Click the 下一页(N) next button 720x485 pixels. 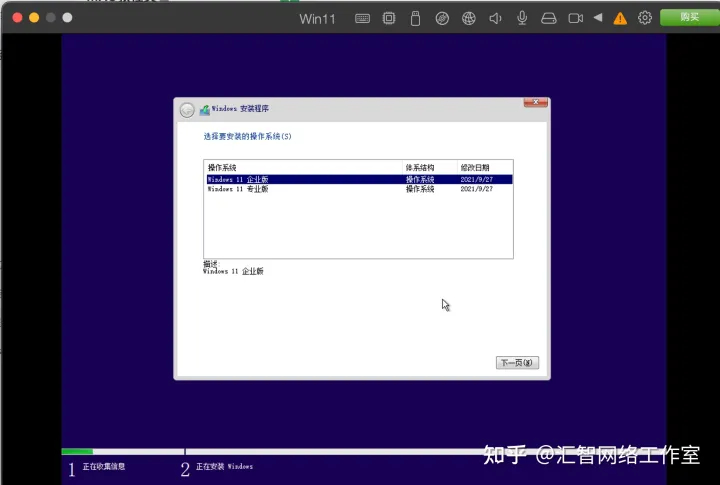[x=517, y=362]
